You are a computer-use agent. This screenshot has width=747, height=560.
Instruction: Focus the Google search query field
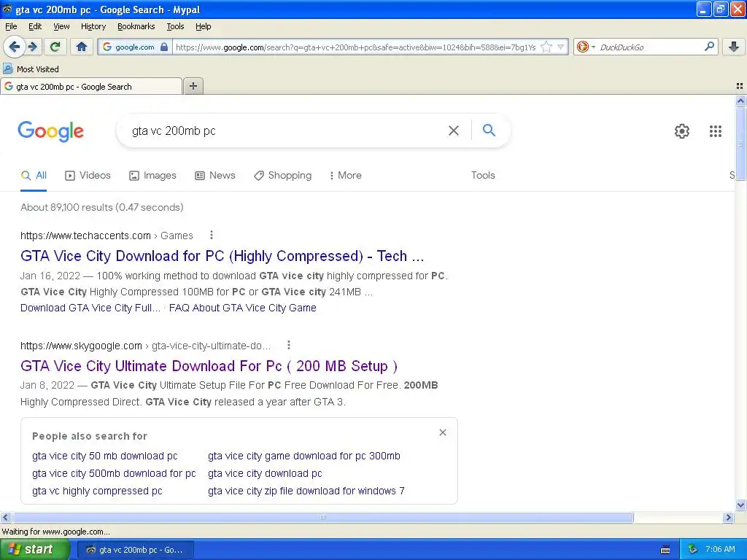tap(286, 131)
